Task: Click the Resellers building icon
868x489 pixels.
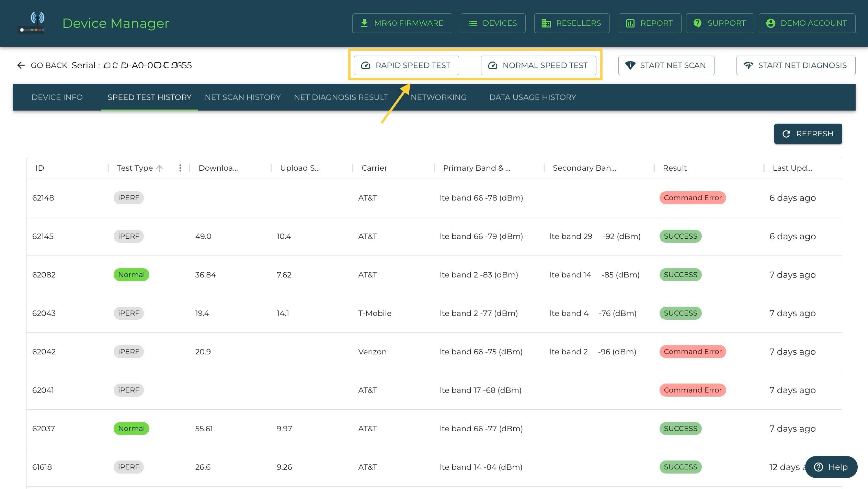Action: pos(546,23)
